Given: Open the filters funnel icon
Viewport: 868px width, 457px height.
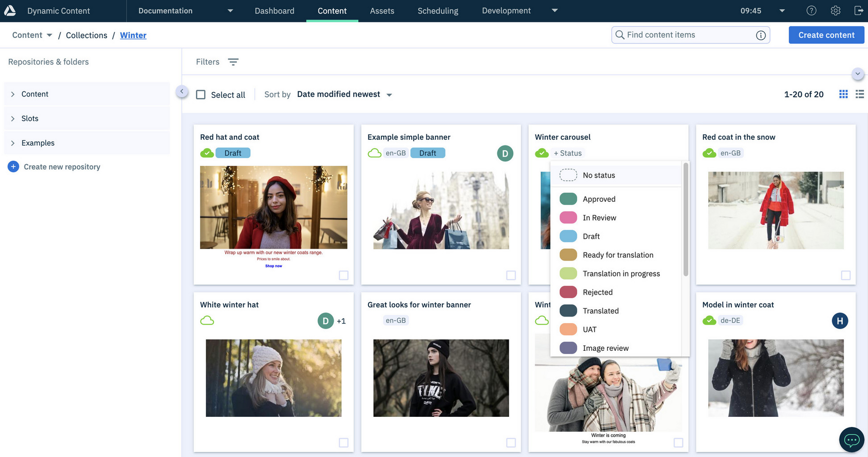Looking at the screenshot, I should tap(233, 62).
